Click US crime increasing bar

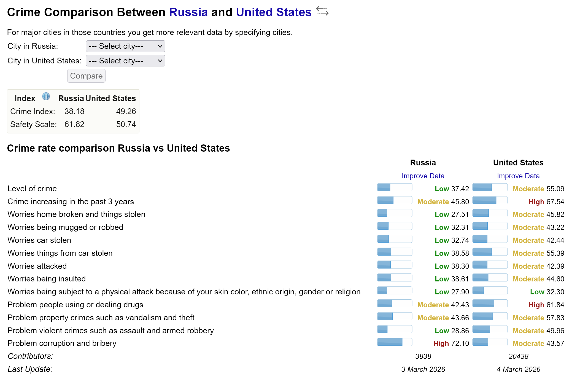pos(490,200)
